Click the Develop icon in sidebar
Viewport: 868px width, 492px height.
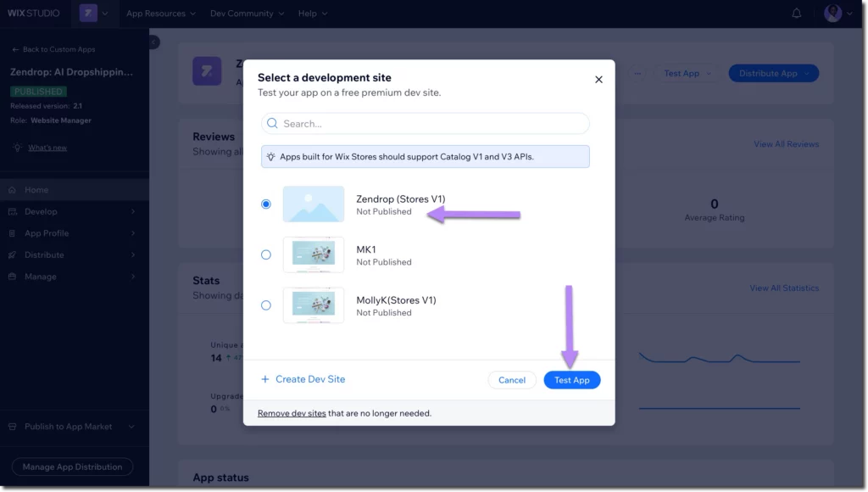[x=12, y=211]
